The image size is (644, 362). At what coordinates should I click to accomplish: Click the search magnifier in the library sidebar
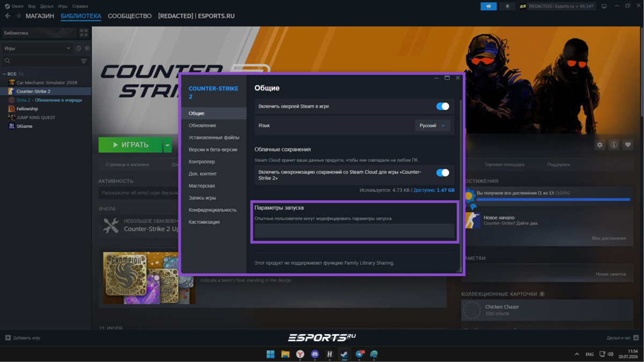[8, 61]
